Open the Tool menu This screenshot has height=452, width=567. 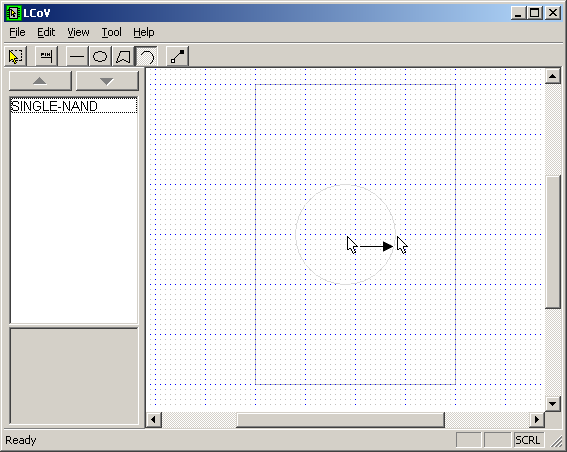pyautogui.click(x=111, y=33)
